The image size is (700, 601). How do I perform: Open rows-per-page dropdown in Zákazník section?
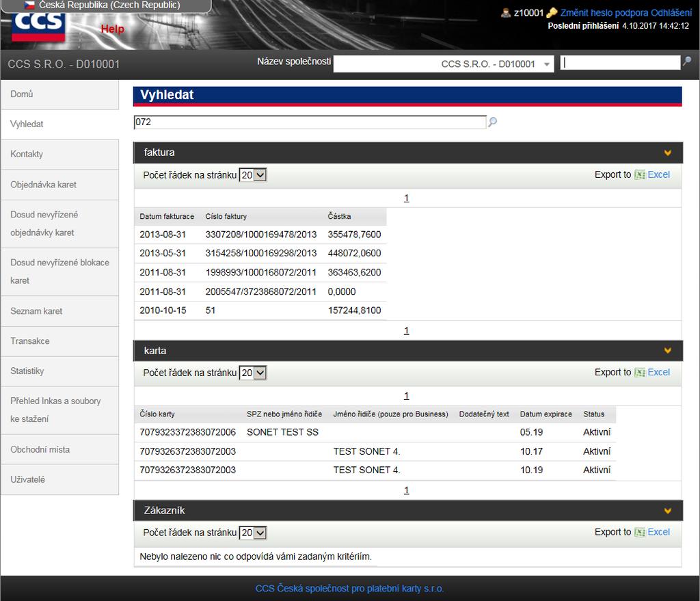pos(253,533)
